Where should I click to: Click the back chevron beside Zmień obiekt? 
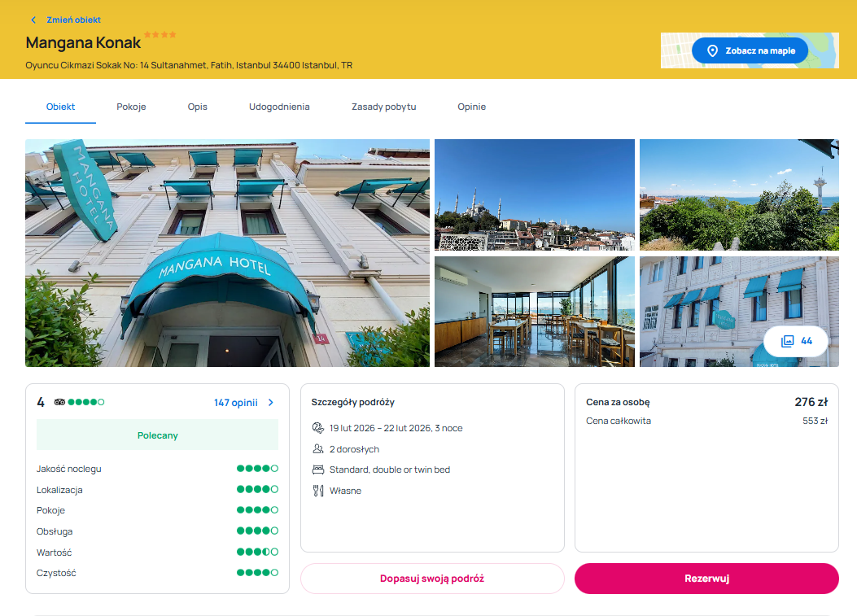click(x=33, y=20)
